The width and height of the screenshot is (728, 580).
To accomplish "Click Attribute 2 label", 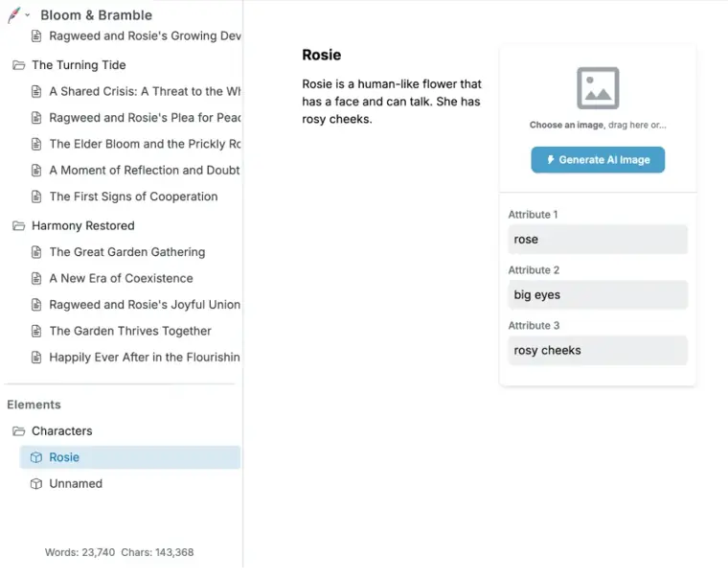I will [534, 270].
